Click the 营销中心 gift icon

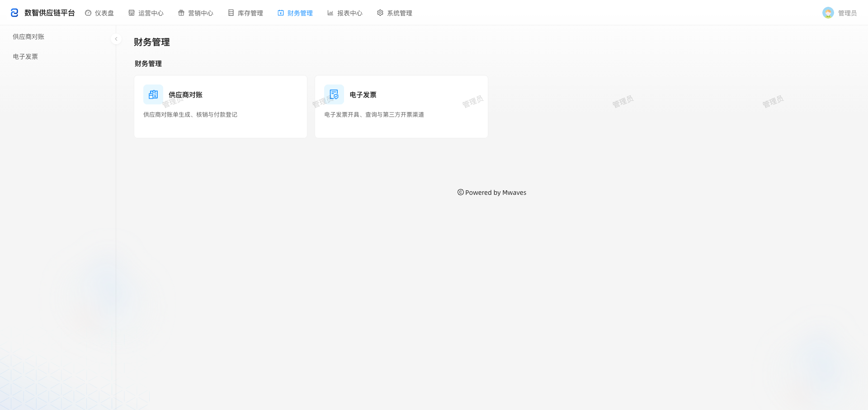(x=181, y=13)
